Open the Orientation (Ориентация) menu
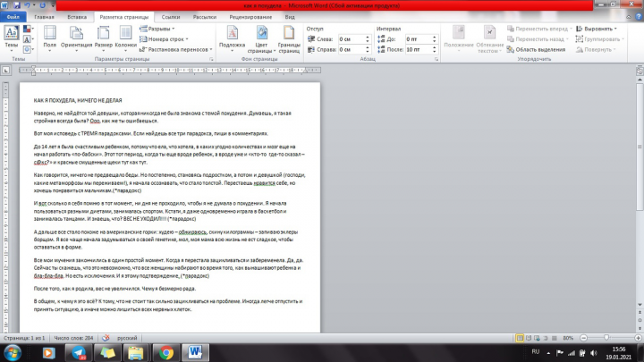The height and width of the screenshot is (362, 644). [76, 38]
